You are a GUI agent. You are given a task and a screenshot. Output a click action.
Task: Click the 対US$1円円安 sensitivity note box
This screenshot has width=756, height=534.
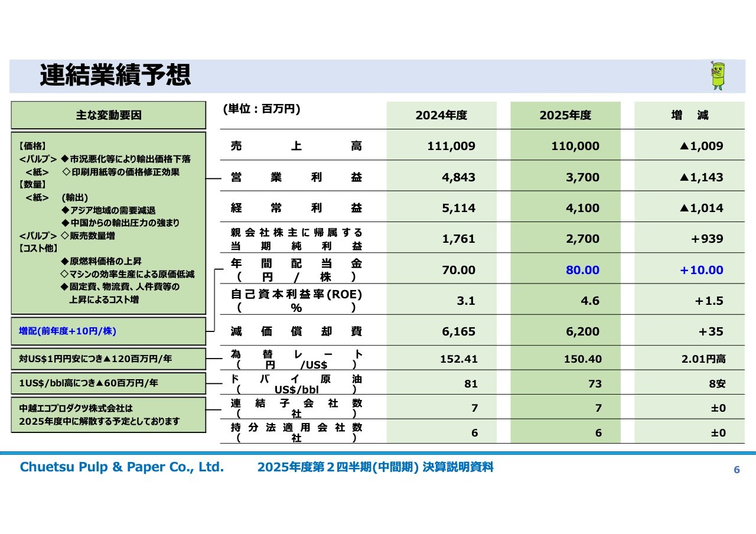click(108, 359)
